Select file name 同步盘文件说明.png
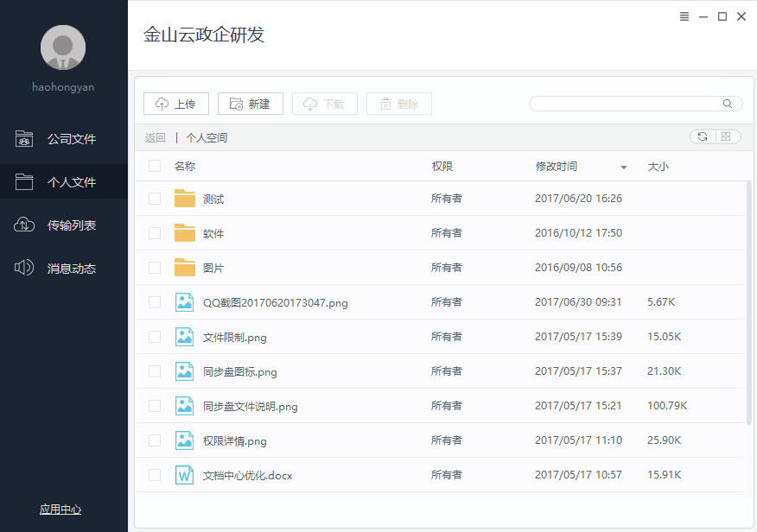 (x=250, y=407)
